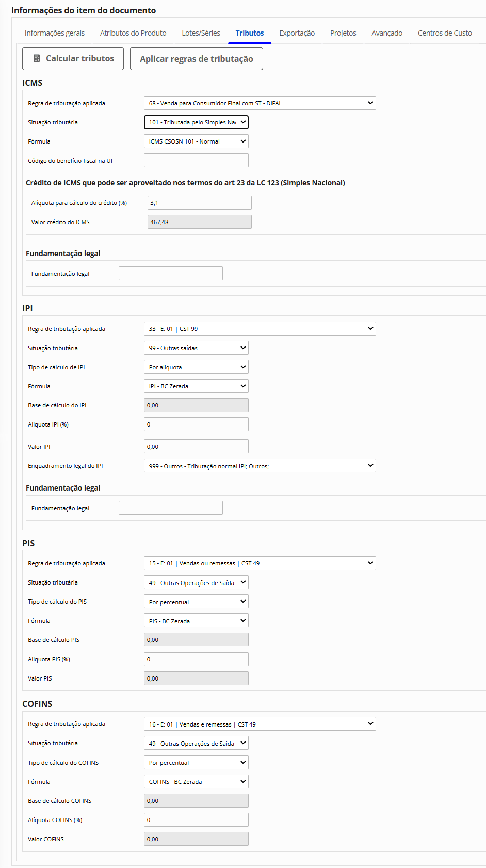The image size is (486, 868).
Task: Open COFINS Regra de tributação aplicada dropdown
Action: pos(260,724)
